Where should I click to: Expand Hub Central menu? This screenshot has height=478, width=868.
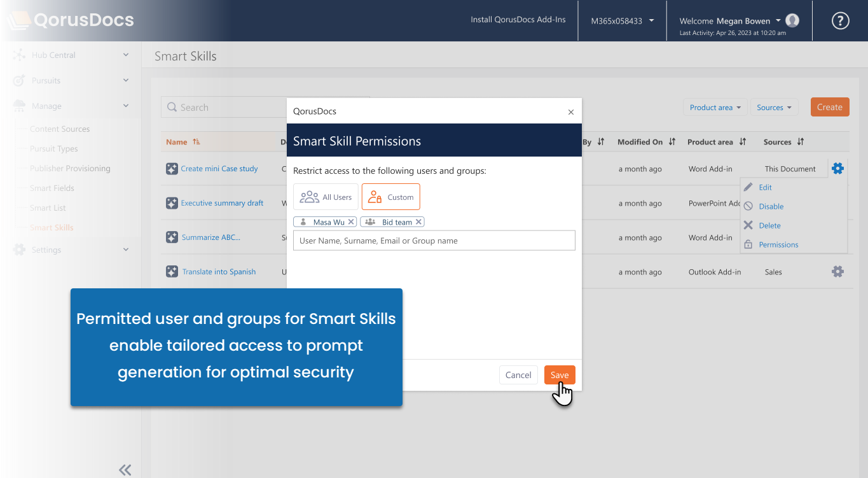tap(126, 55)
